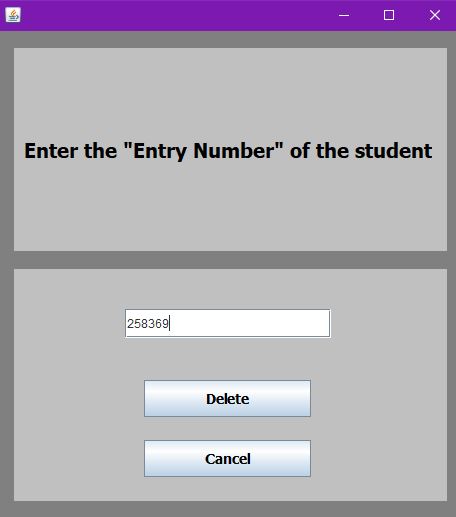Click the heading "Enter the Entry Number" label
The width and height of the screenshot is (456, 517).
click(x=228, y=151)
